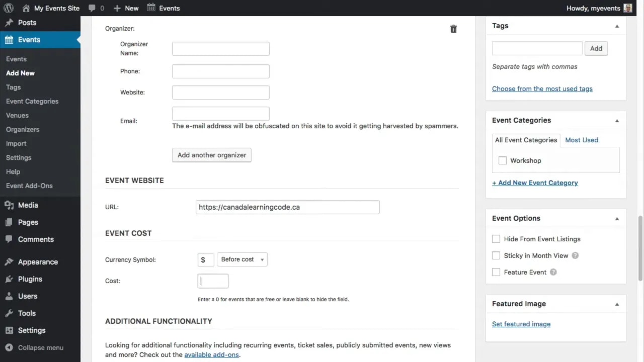Screen dimensions: 644x362
Task: Open the Before cost position dropdown
Action: pos(242,259)
